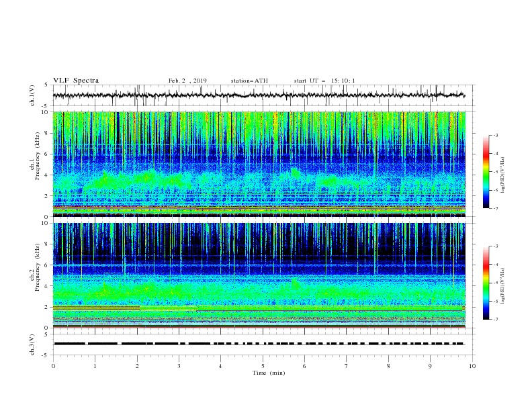
Task: Click the "-7" tick on ch.2 color bar
Action: coord(495,320)
